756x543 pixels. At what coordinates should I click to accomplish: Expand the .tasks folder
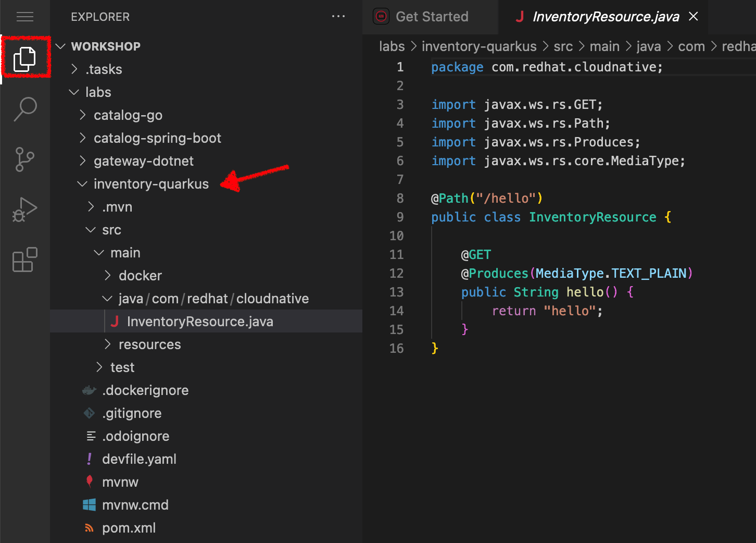click(x=104, y=69)
